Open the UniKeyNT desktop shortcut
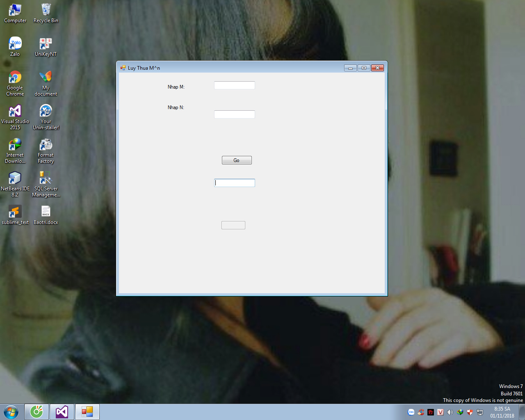 click(x=46, y=44)
